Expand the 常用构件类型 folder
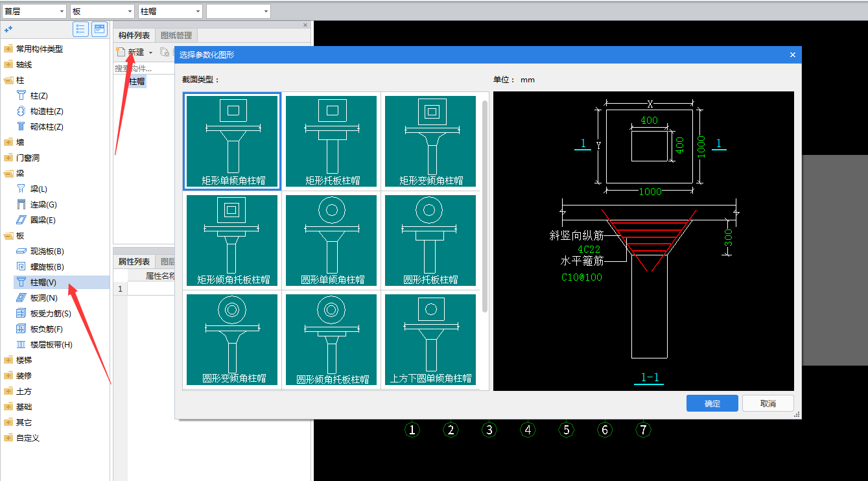The image size is (868, 481). point(8,49)
